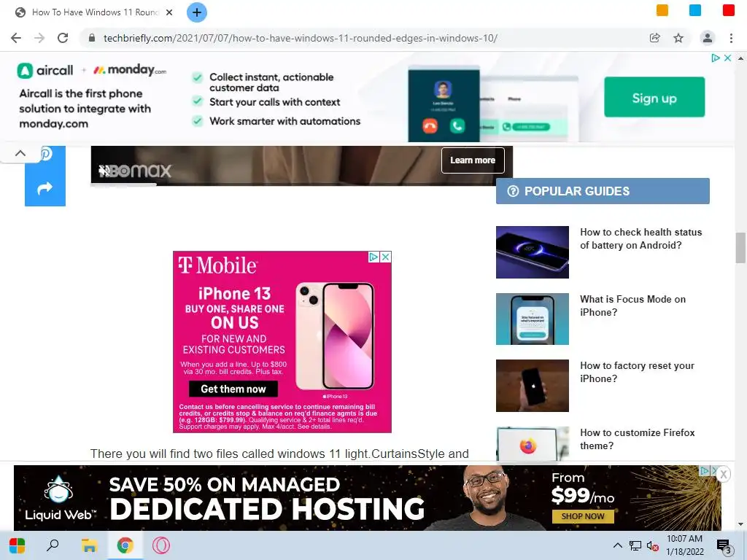Click AdChoices icon on Aircall banner

[716, 58]
